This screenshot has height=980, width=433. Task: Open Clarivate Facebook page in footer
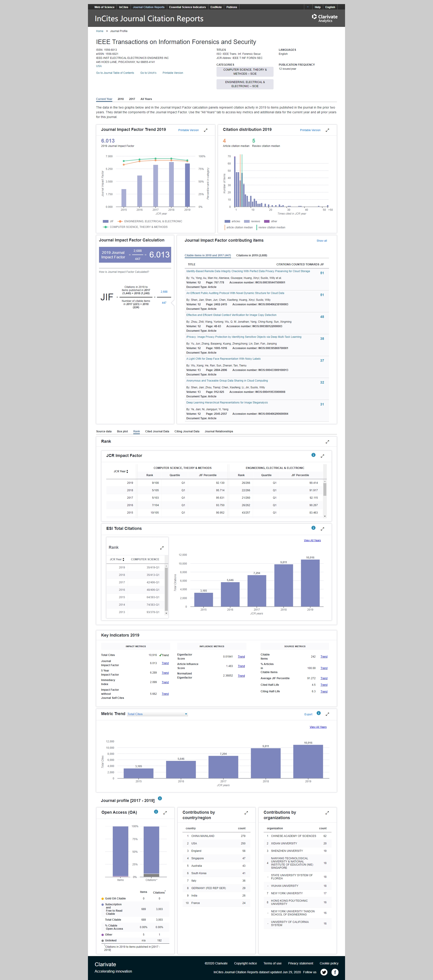335,972
